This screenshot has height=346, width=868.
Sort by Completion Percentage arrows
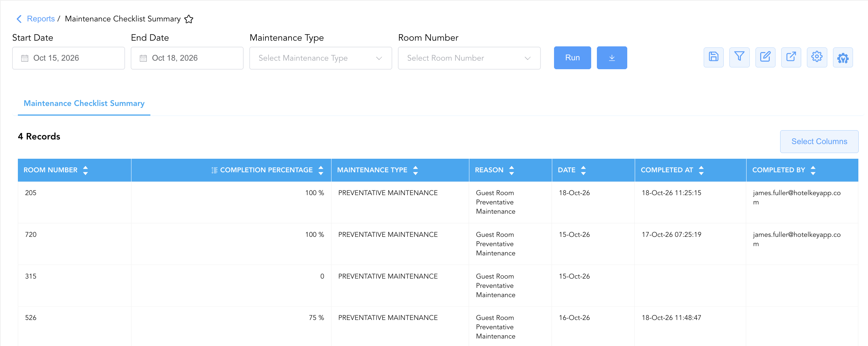click(321, 170)
